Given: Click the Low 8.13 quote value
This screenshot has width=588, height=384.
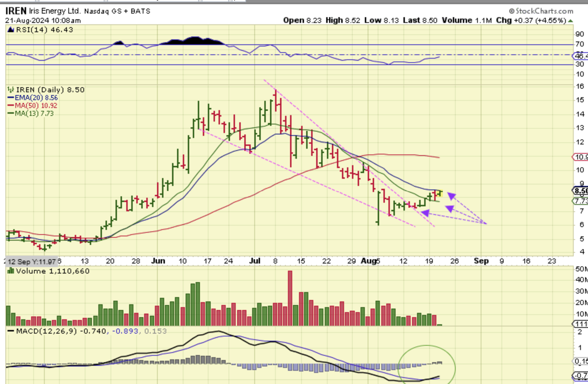Looking at the screenshot, I should coord(382,20).
